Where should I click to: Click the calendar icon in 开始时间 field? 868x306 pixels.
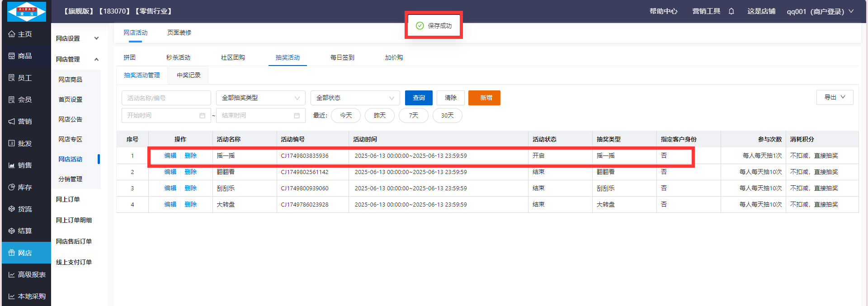pyautogui.click(x=202, y=116)
